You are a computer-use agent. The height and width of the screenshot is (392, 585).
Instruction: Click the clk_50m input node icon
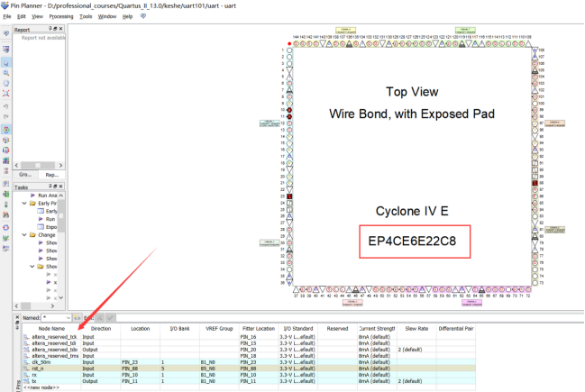pyautogui.click(x=26, y=362)
